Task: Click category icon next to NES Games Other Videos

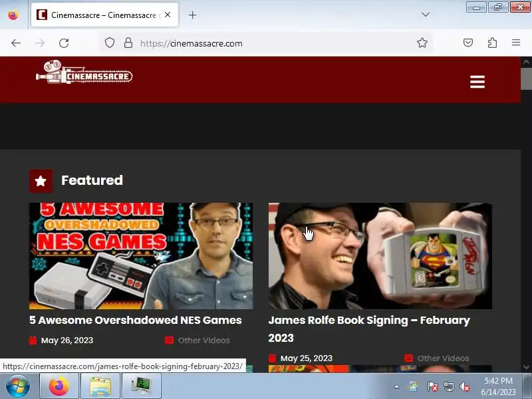Action: (x=170, y=340)
